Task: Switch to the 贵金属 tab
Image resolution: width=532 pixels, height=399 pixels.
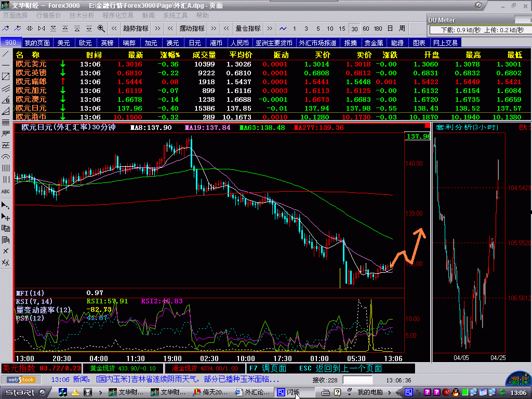Action: coord(373,43)
